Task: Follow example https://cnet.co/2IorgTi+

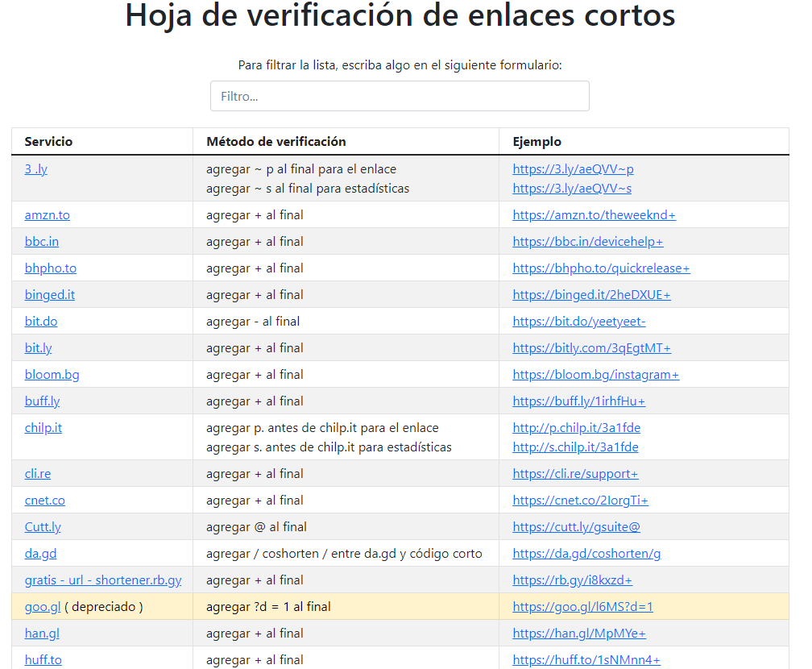Action: (581, 500)
